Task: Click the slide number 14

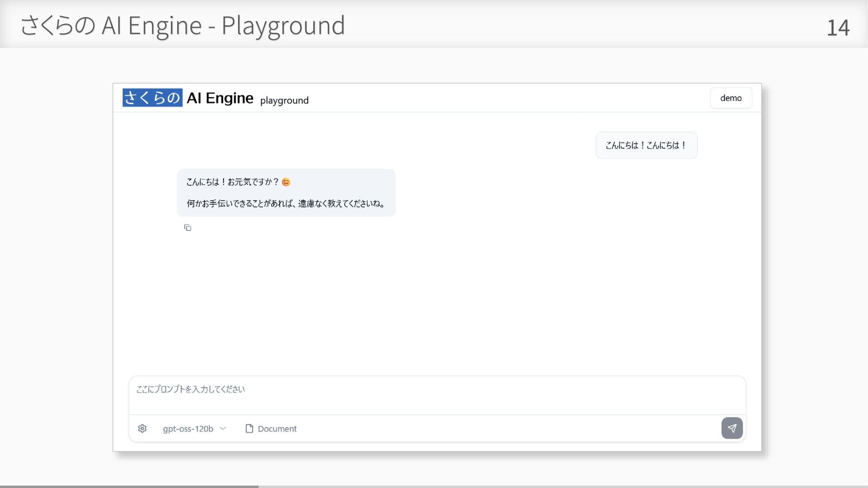Action: pos(838,28)
